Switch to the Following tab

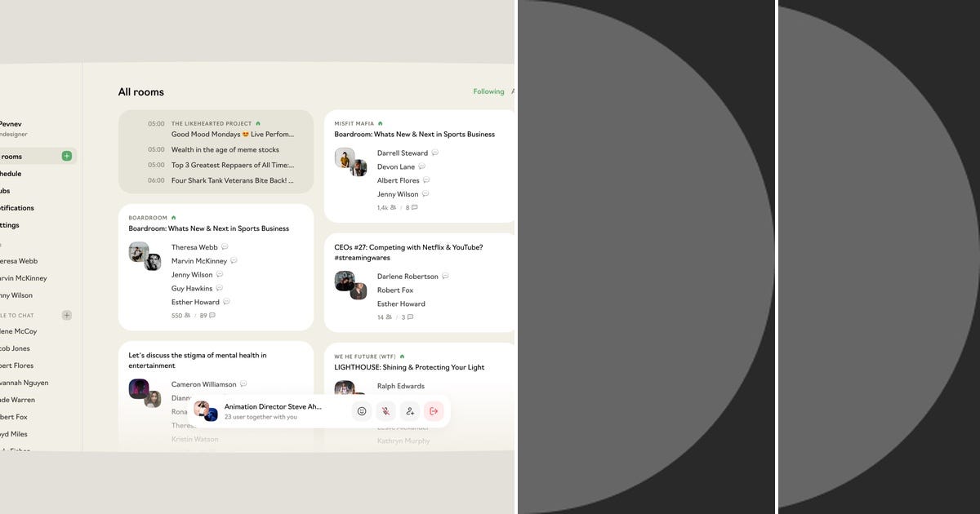[x=488, y=91]
